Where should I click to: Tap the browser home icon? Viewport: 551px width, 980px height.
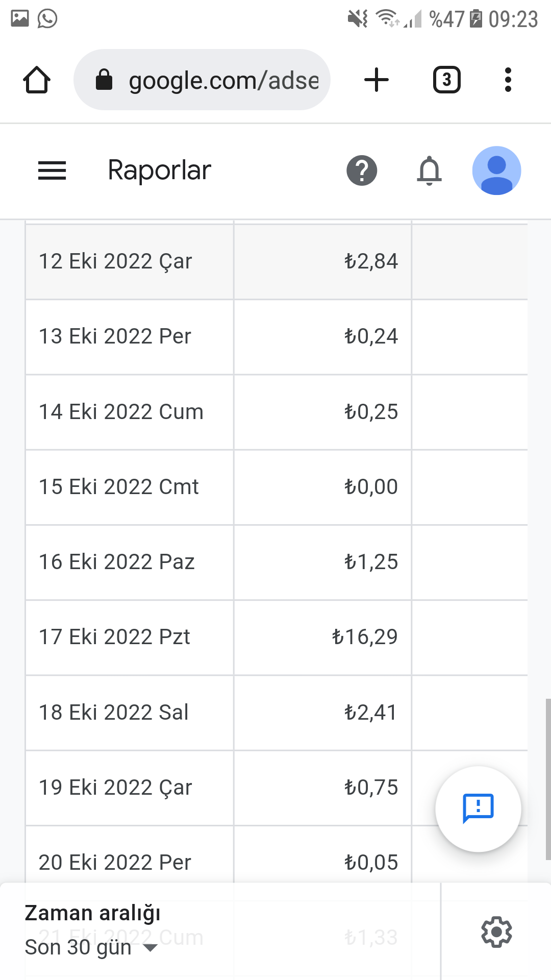coord(37,80)
